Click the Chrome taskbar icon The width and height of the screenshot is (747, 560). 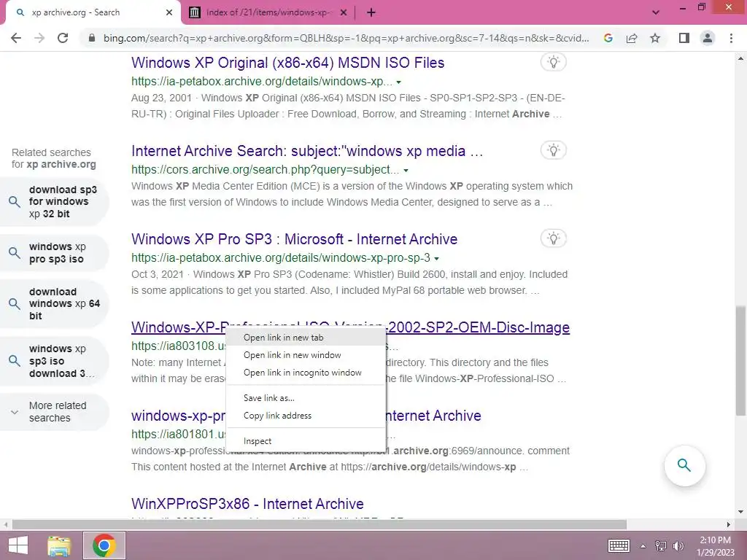click(104, 545)
